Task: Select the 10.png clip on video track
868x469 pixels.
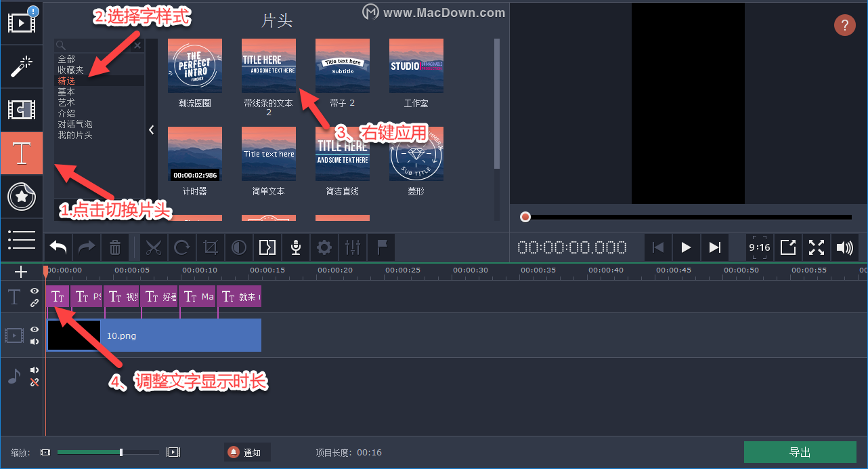Action: (154, 335)
